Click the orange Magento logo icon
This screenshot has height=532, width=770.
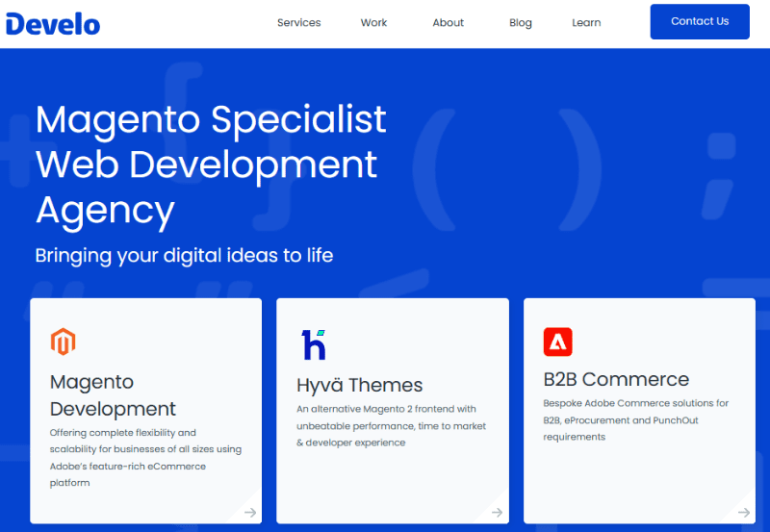pyautogui.click(x=63, y=342)
